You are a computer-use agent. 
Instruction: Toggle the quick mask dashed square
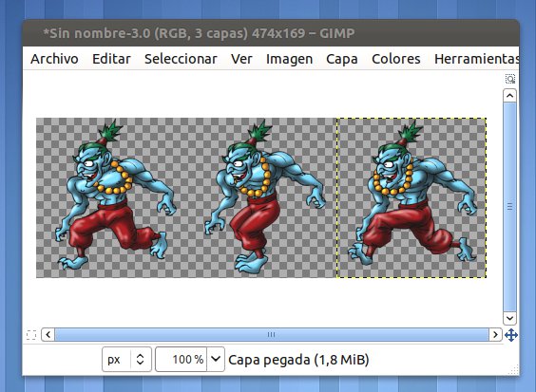tap(31, 335)
